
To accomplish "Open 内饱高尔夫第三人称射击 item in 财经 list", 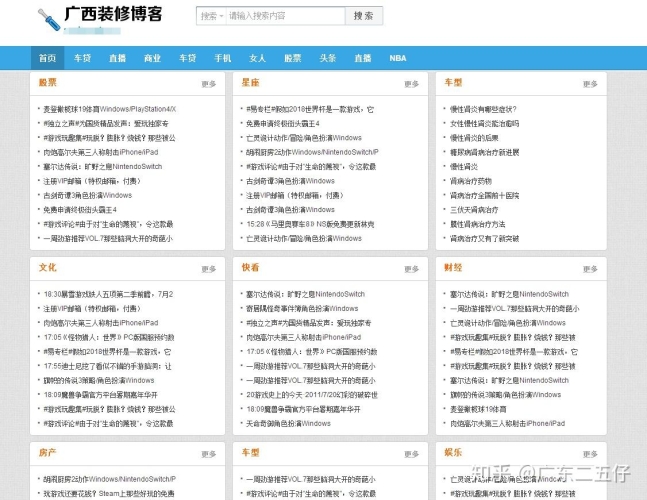I will (508, 423).
